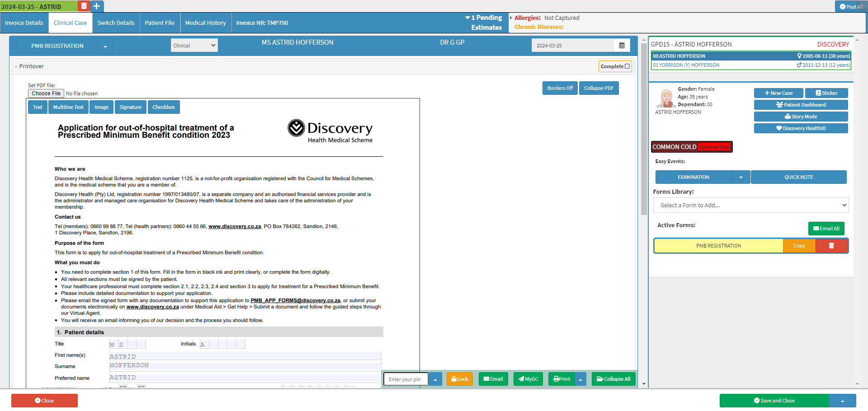The image size is (868, 411).
Task: Click the Chronic Diseases label
Action: [x=539, y=27]
